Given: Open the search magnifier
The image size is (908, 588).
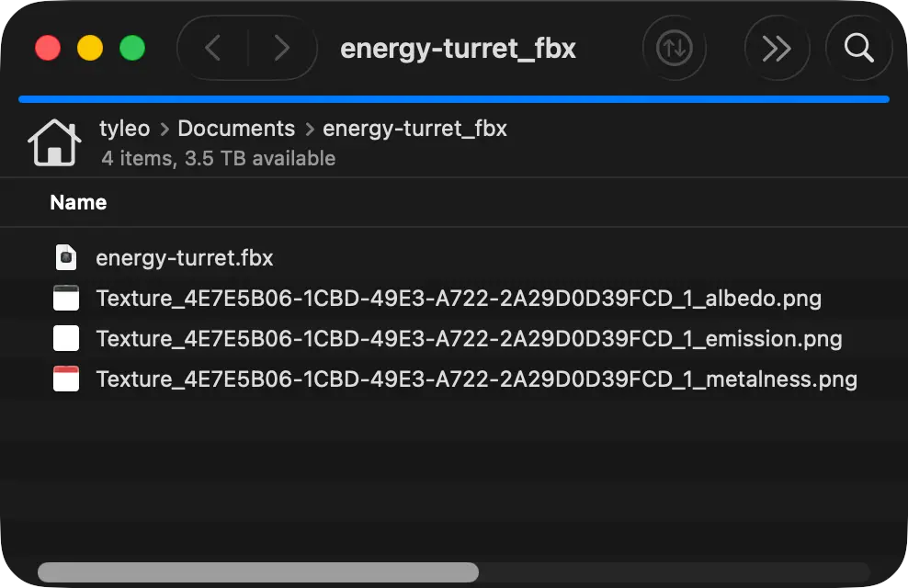Looking at the screenshot, I should point(858,48).
